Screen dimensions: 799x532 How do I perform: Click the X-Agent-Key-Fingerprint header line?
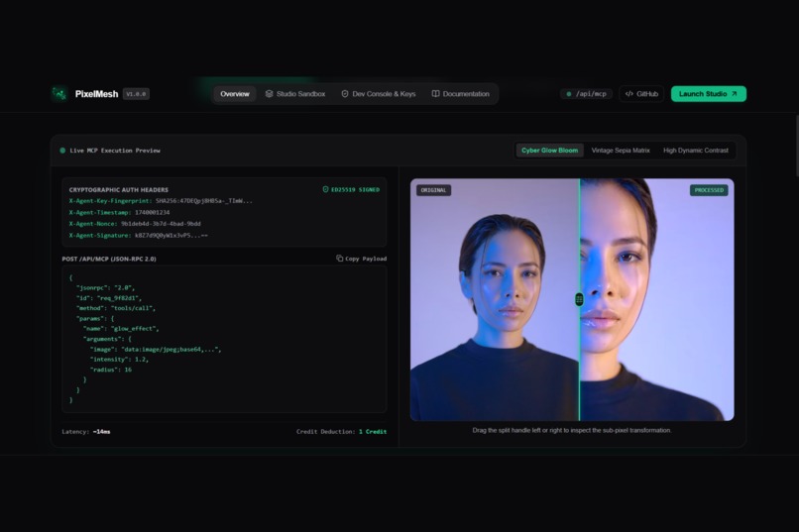click(x=161, y=201)
